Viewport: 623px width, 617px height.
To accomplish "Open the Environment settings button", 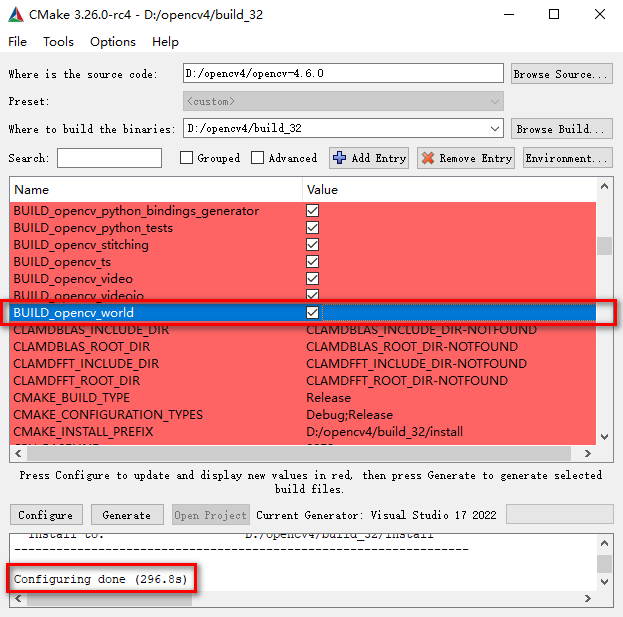I will (x=568, y=158).
